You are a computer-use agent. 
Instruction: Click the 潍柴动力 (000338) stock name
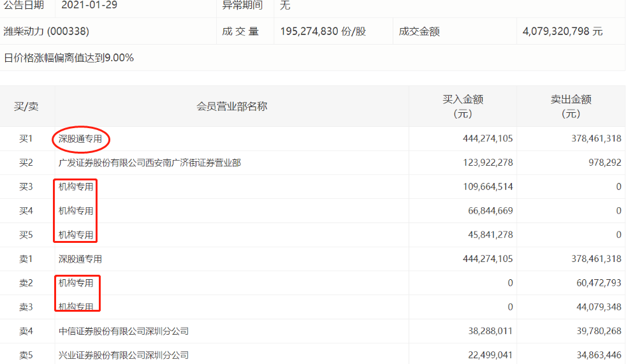coord(47,31)
